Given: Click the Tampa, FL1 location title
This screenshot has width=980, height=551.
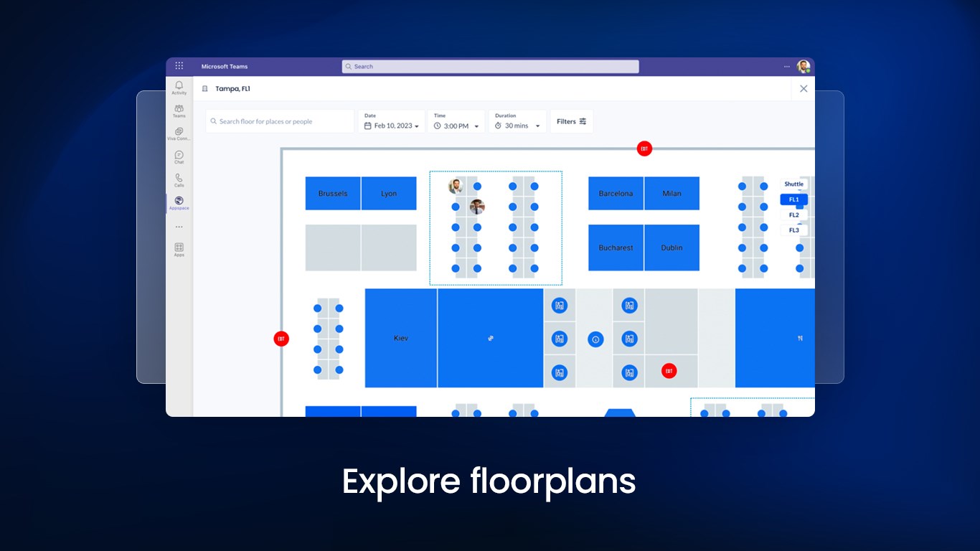Looking at the screenshot, I should (x=233, y=89).
